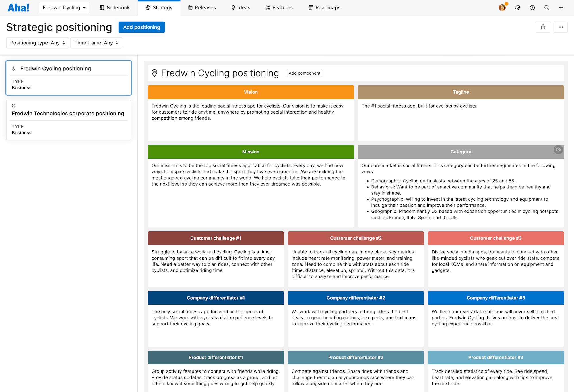Click the orange Vision header

pyautogui.click(x=251, y=92)
